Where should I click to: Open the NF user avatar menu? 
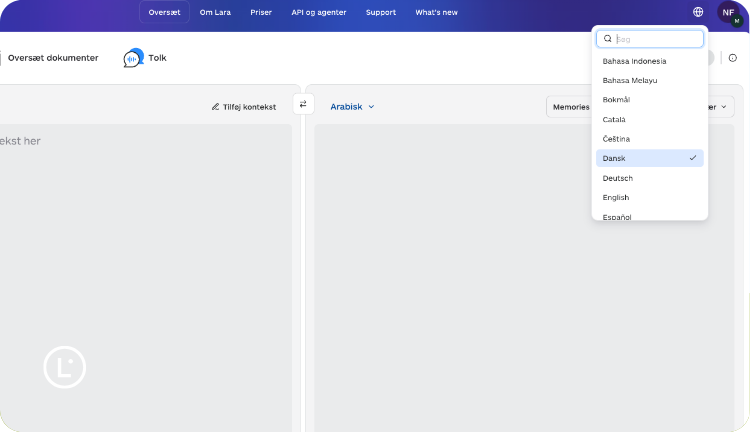click(x=728, y=12)
